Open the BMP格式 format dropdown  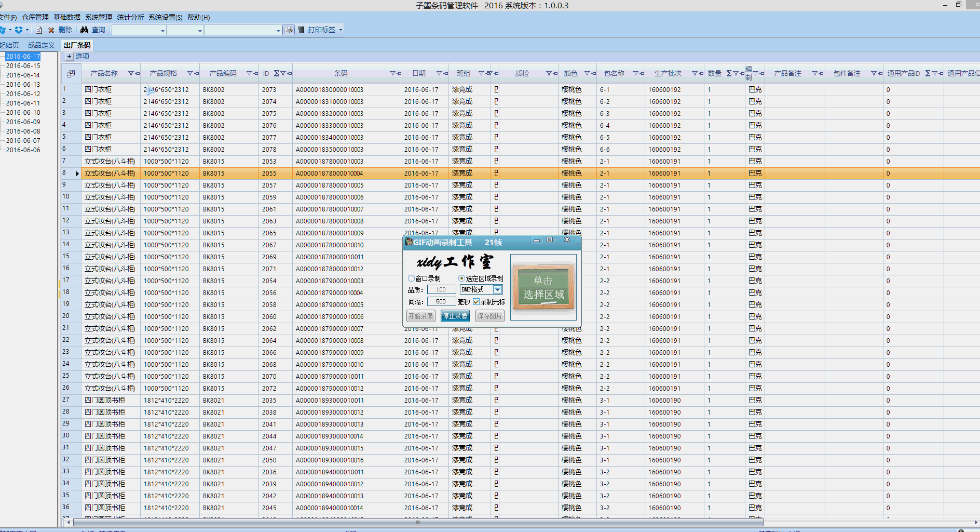tap(497, 290)
